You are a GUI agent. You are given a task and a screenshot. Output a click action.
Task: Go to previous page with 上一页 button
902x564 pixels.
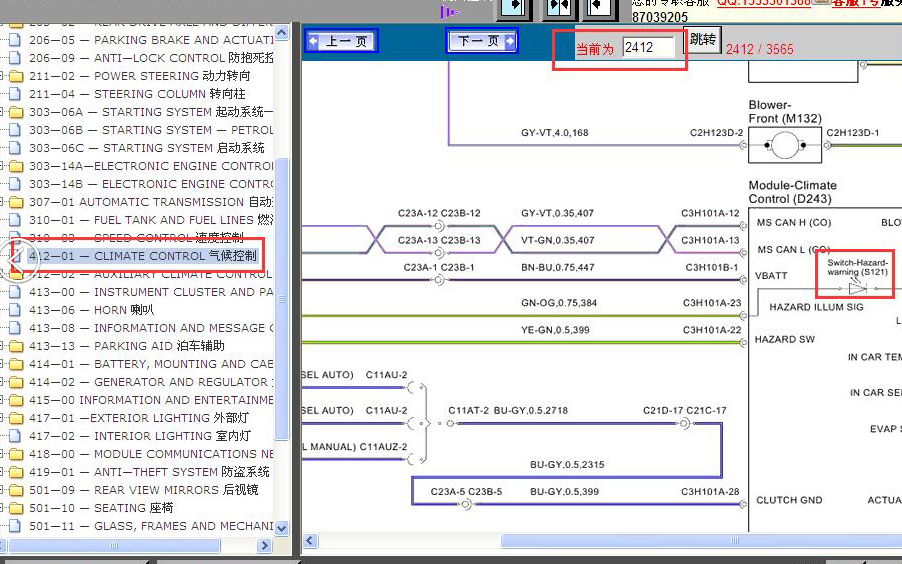(x=341, y=41)
